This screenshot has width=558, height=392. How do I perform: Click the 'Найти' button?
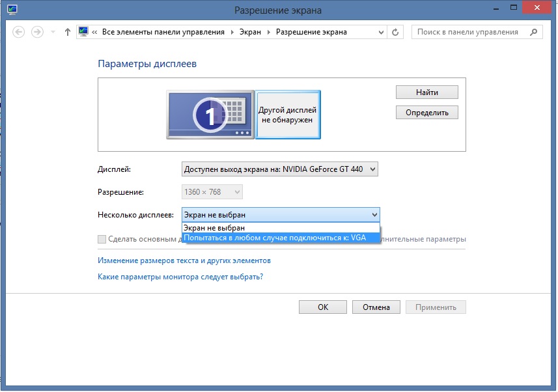coord(427,92)
